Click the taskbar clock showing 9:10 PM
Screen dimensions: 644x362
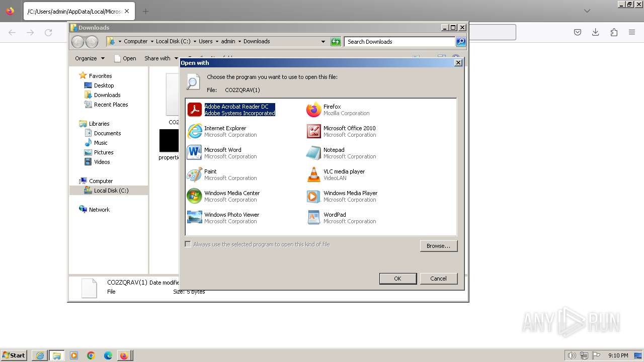pos(618,355)
